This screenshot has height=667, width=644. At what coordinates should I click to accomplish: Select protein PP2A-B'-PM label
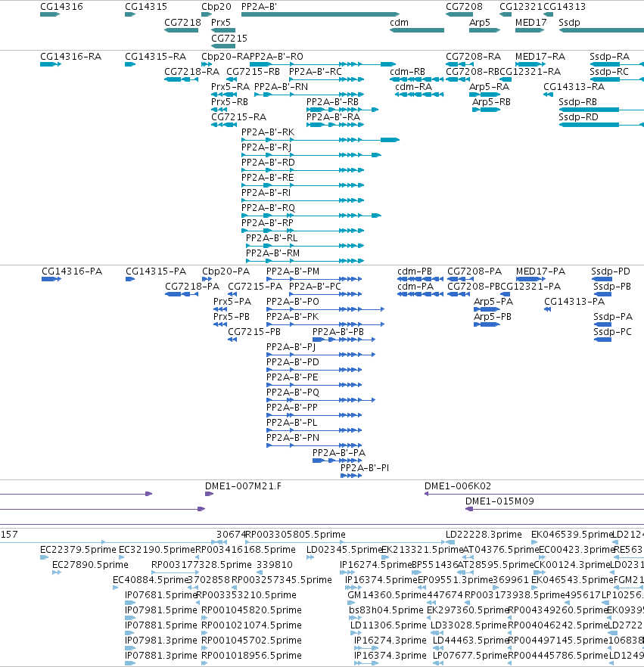coord(293,271)
